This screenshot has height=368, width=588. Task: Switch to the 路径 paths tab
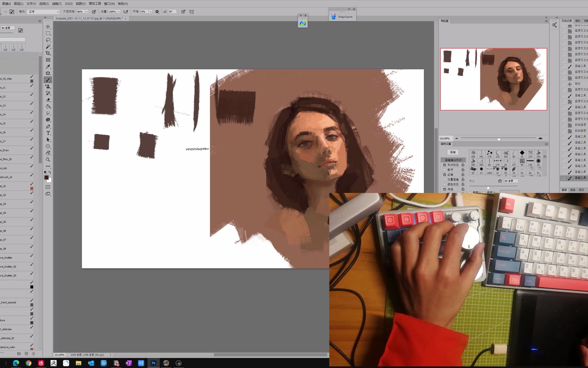tap(581, 190)
